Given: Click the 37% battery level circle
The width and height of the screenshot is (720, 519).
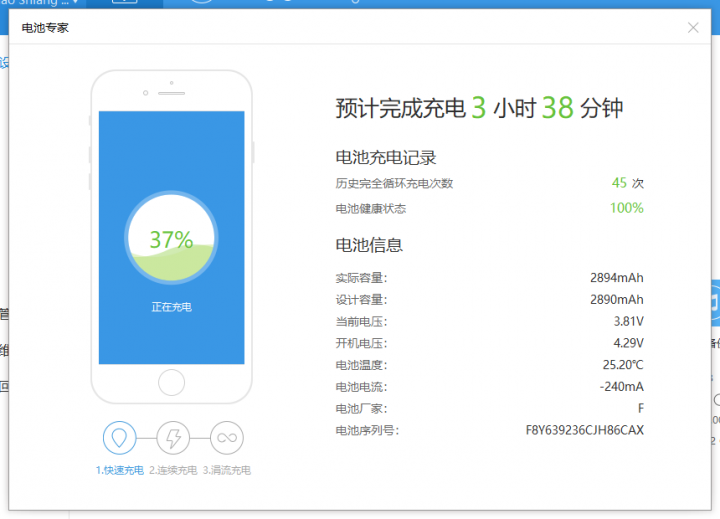Looking at the screenshot, I should 171,238.
